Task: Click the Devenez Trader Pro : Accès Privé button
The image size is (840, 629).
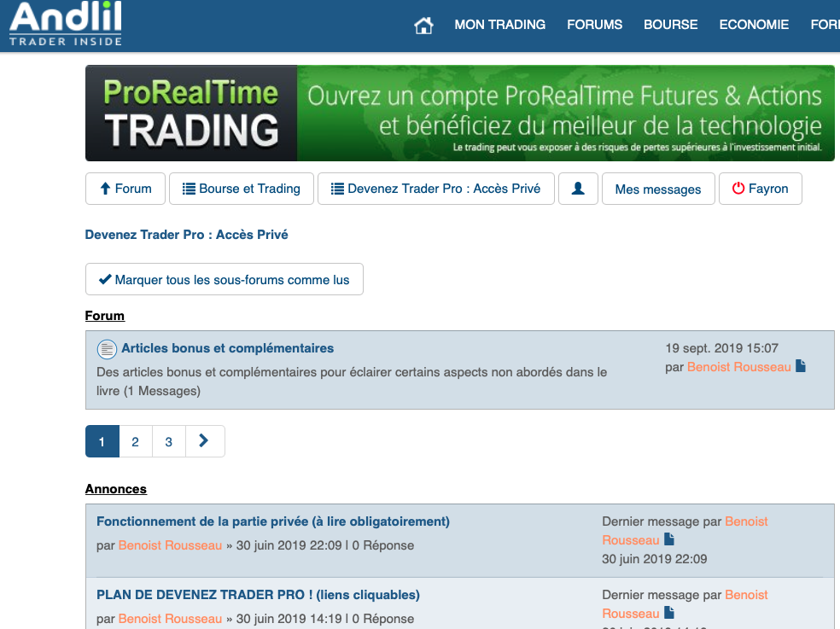Action: pos(436,189)
